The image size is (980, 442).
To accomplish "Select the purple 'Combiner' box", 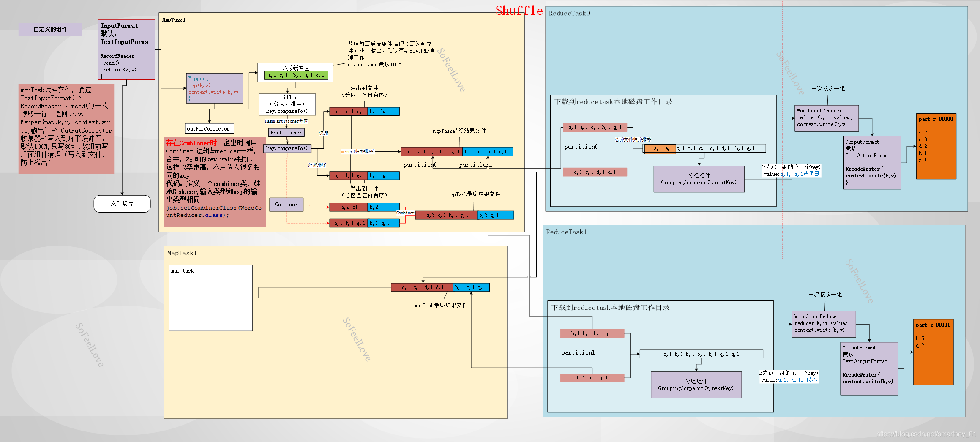I will pyautogui.click(x=286, y=205).
